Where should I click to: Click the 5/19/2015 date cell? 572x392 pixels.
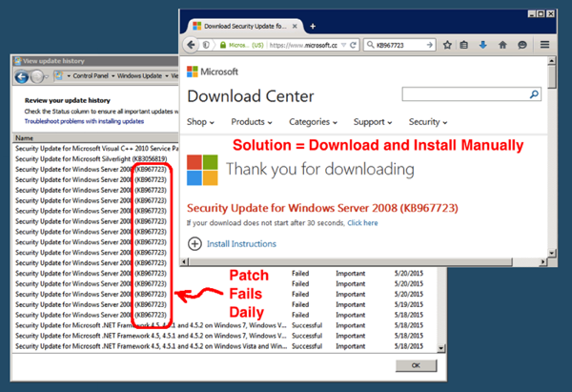409,304
